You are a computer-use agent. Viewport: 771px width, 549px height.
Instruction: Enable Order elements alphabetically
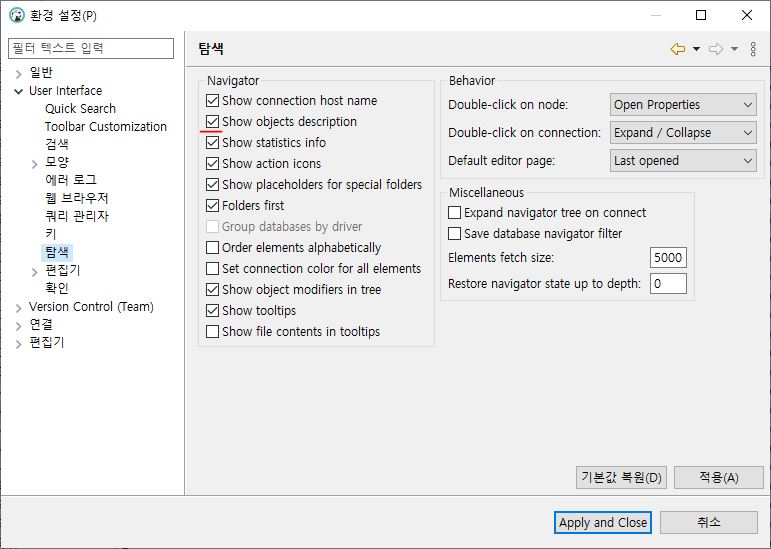(212, 247)
